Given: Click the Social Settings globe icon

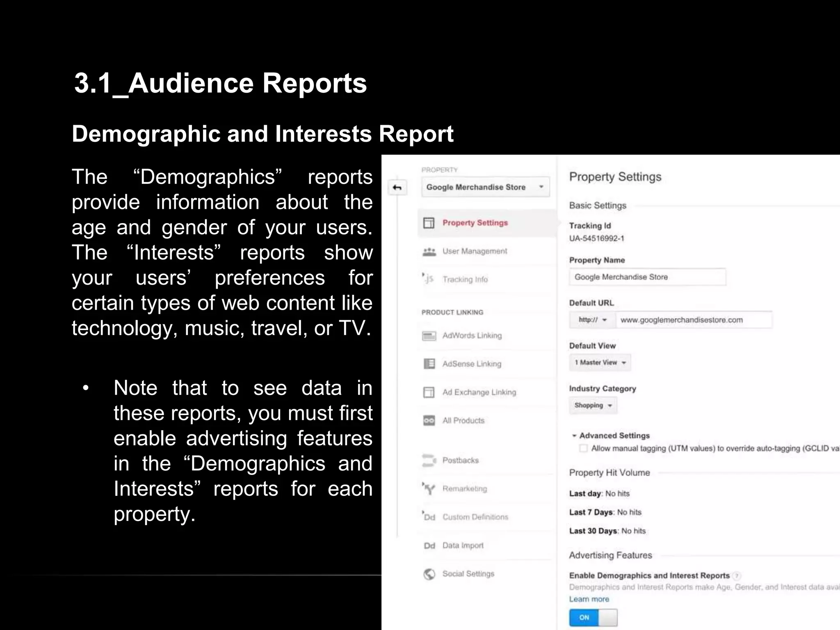Looking at the screenshot, I should (429, 574).
